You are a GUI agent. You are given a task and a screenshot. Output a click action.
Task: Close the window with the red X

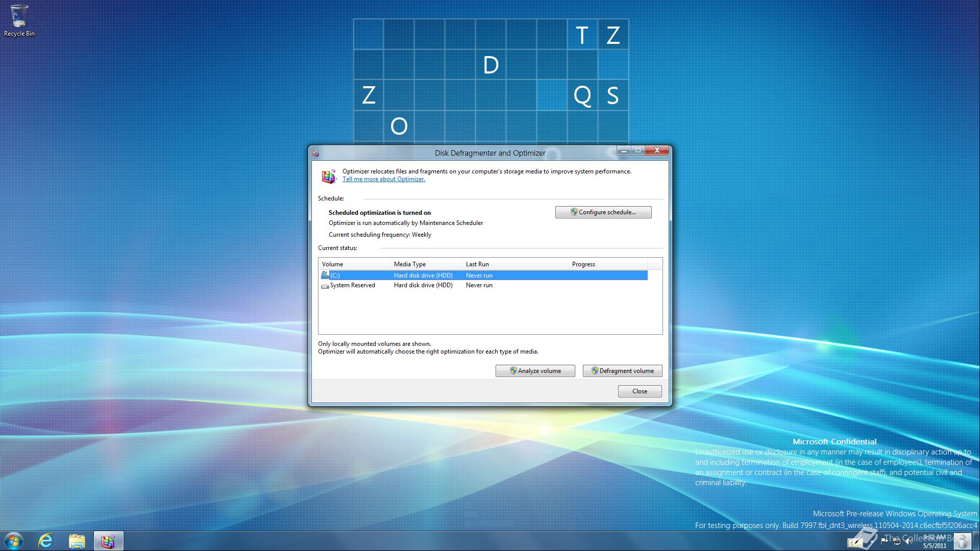click(x=657, y=151)
